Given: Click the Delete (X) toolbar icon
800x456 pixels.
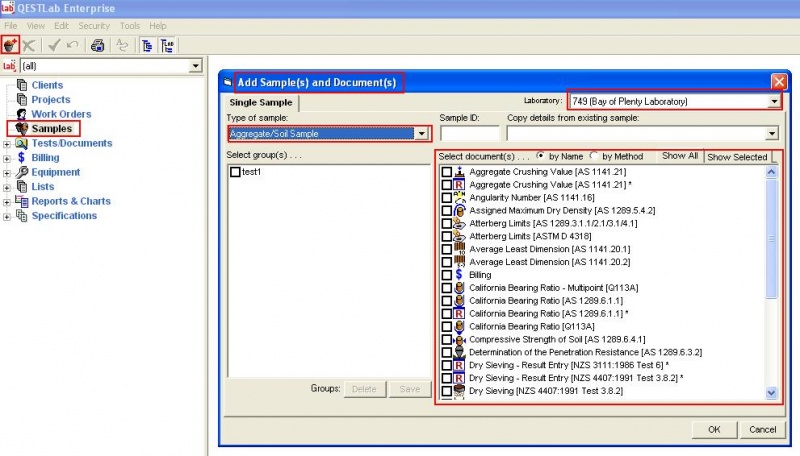Looking at the screenshot, I should click(29, 45).
